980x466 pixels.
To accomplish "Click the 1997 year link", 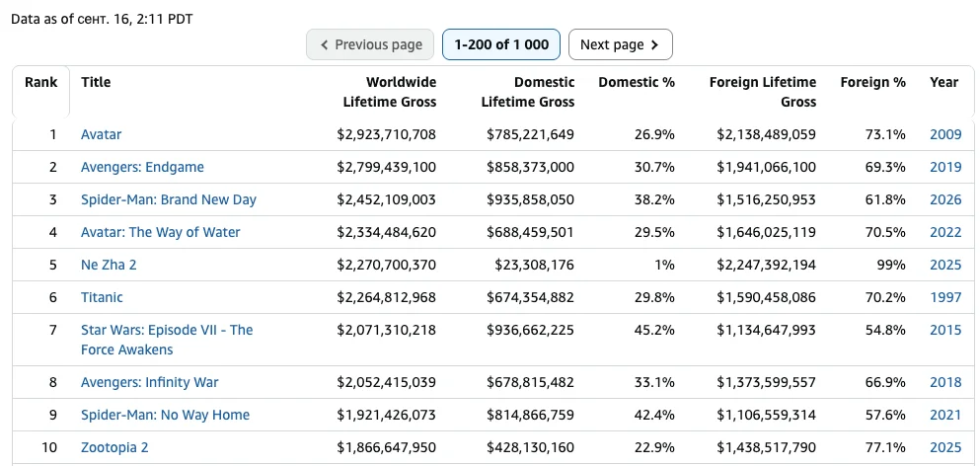I will [x=945, y=297].
